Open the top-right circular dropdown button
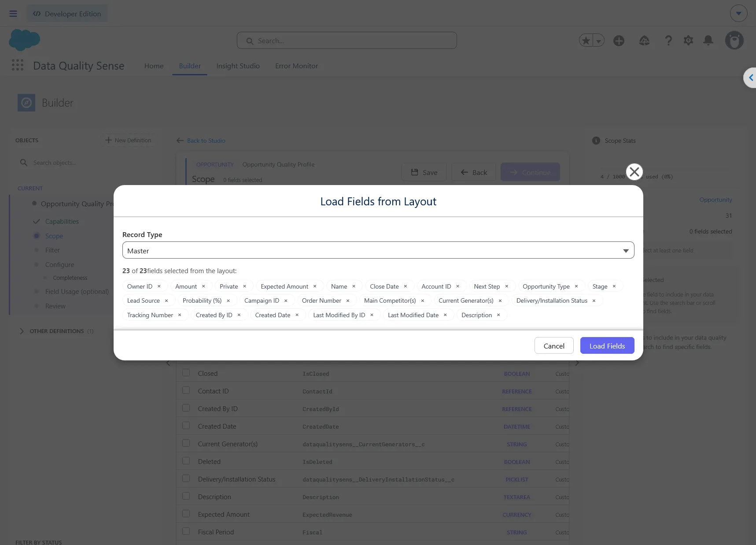756x545 pixels. tap(738, 13)
